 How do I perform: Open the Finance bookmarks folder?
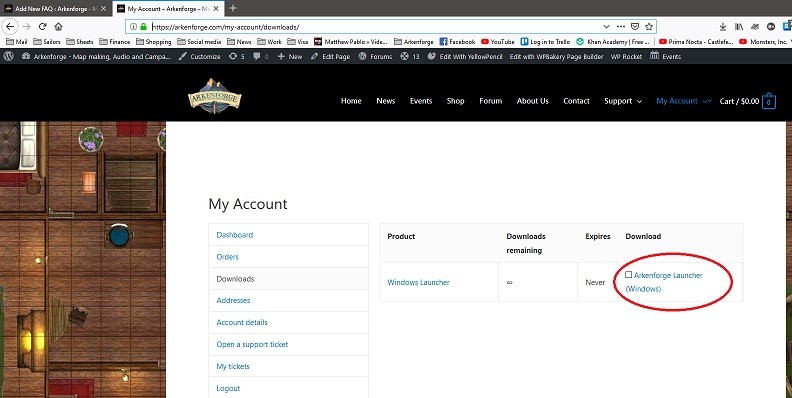[115, 42]
